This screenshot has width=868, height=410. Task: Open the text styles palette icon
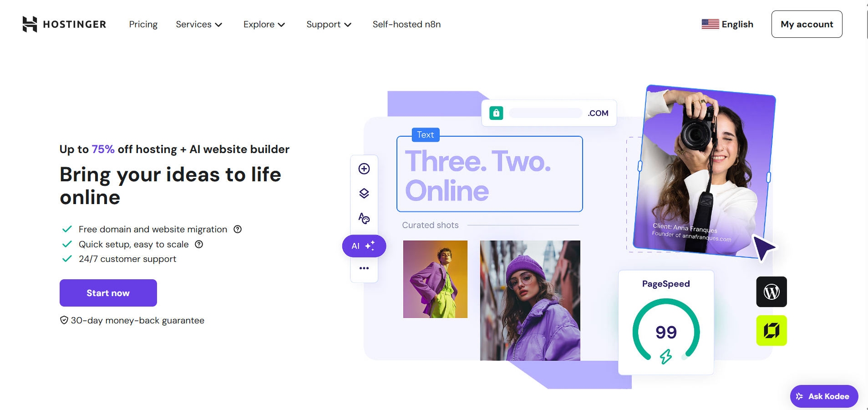(x=364, y=218)
